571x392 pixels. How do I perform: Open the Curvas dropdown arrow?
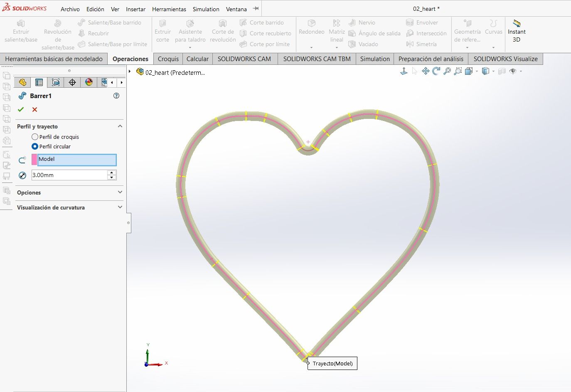493,47
